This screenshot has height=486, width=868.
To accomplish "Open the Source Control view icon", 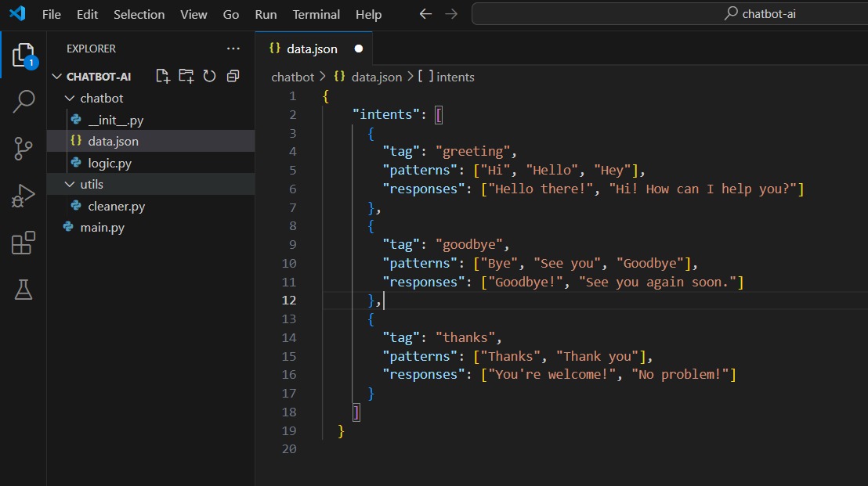I will pos(24,148).
